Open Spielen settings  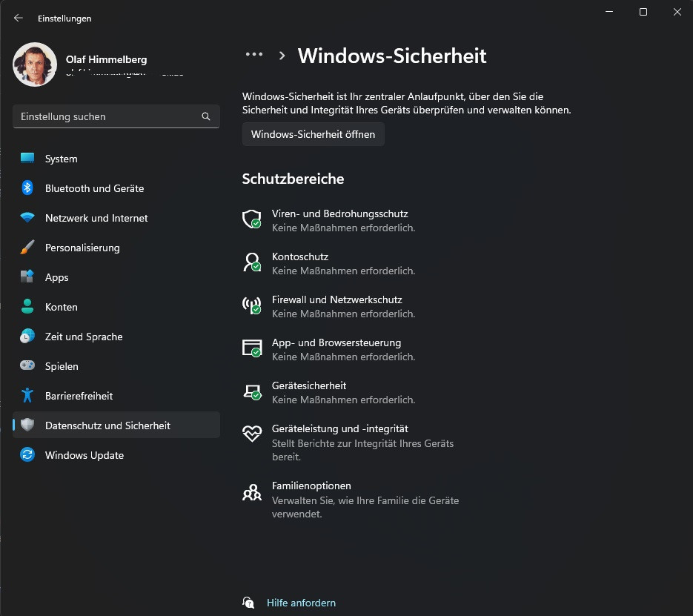pyautogui.click(x=116, y=366)
